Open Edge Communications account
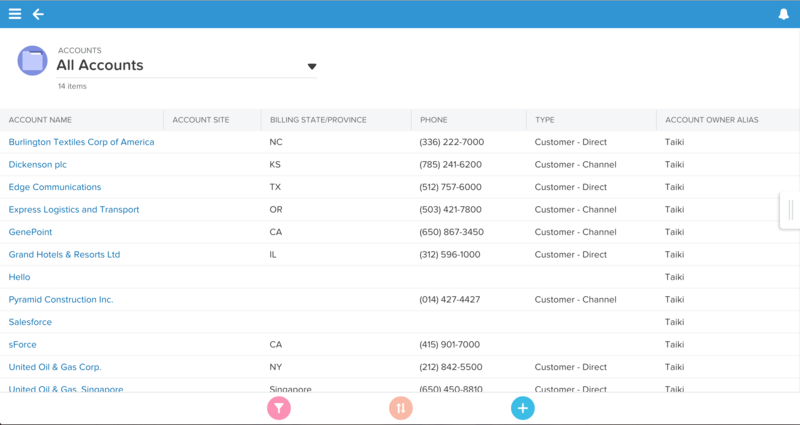This screenshot has height=425, width=800. click(x=55, y=187)
